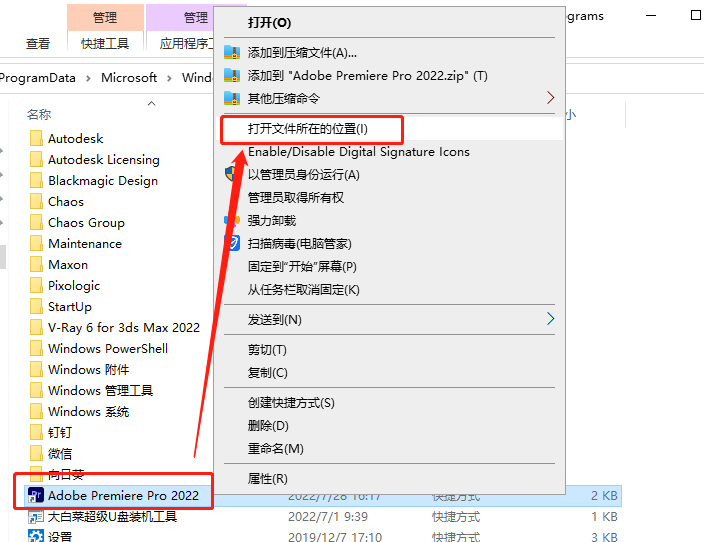Click the Windows 系统 folder icon
The height and width of the screenshot is (542, 704).
36,411
